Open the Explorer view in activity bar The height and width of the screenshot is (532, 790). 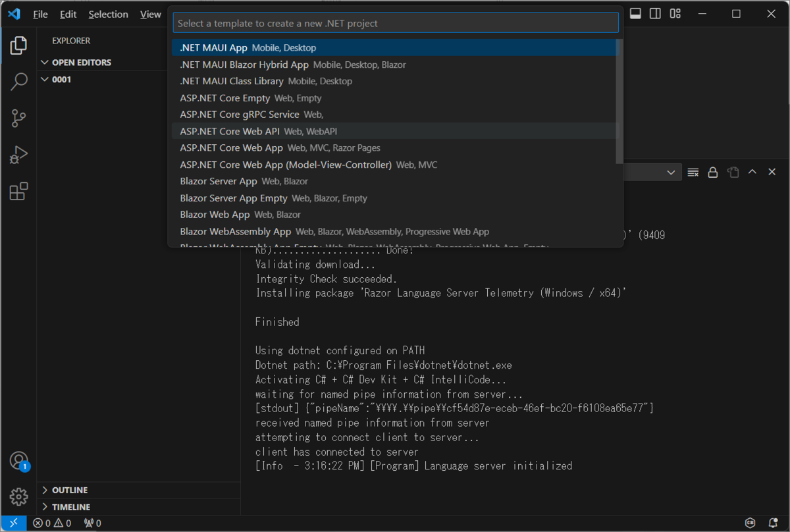point(18,45)
